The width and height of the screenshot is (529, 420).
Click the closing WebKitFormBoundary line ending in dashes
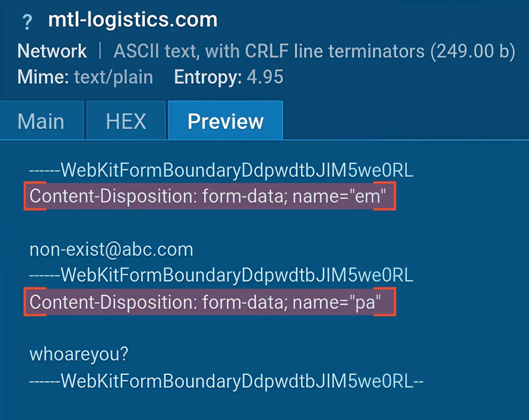(226, 381)
